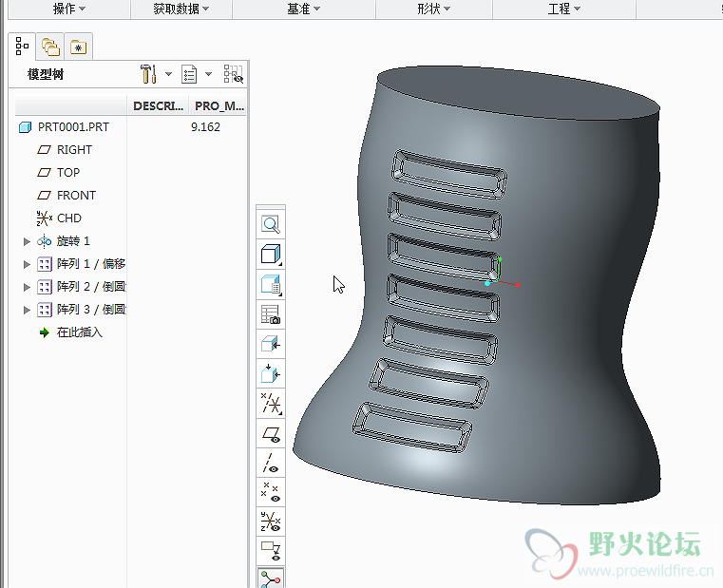Open the 形状 ribbon group dropdown
This screenshot has height=588, width=723.
[434, 9]
